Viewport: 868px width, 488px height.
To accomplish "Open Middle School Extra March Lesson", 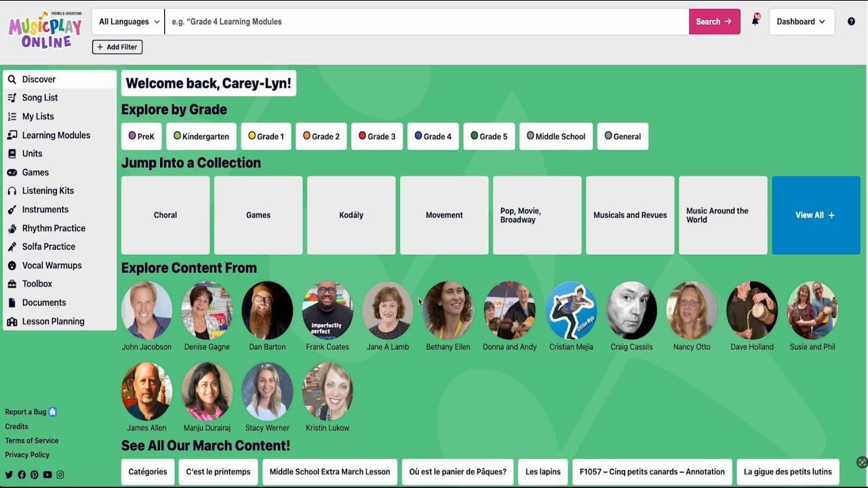I will [330, 472].
